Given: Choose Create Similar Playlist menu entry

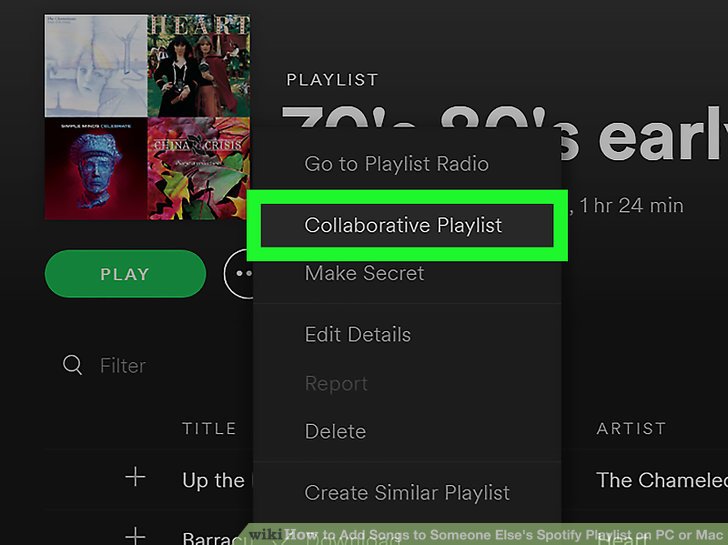Looking at the screenshot, I should click(x=407, y=493).
